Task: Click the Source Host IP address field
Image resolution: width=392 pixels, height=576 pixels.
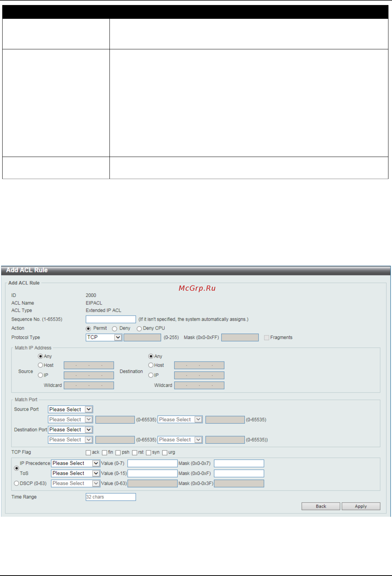Action: coord(89,365)
